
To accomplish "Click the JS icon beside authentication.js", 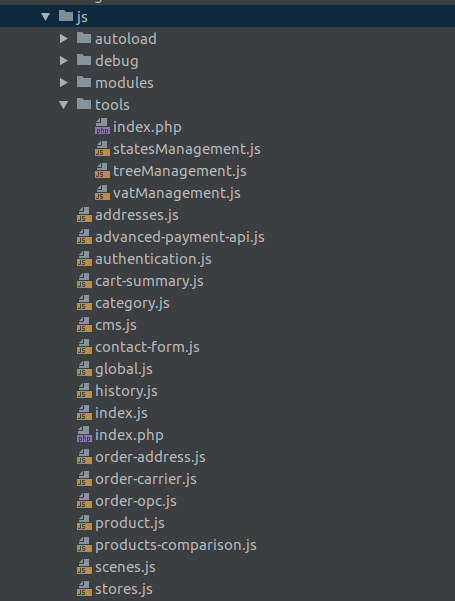I will [x=84, y=258].
